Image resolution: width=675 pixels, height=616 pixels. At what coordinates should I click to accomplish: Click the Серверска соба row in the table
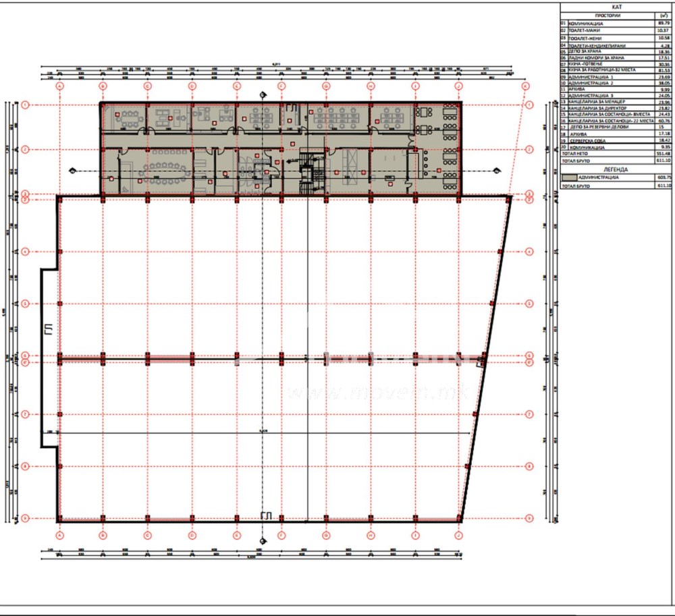tap(616, 140)
